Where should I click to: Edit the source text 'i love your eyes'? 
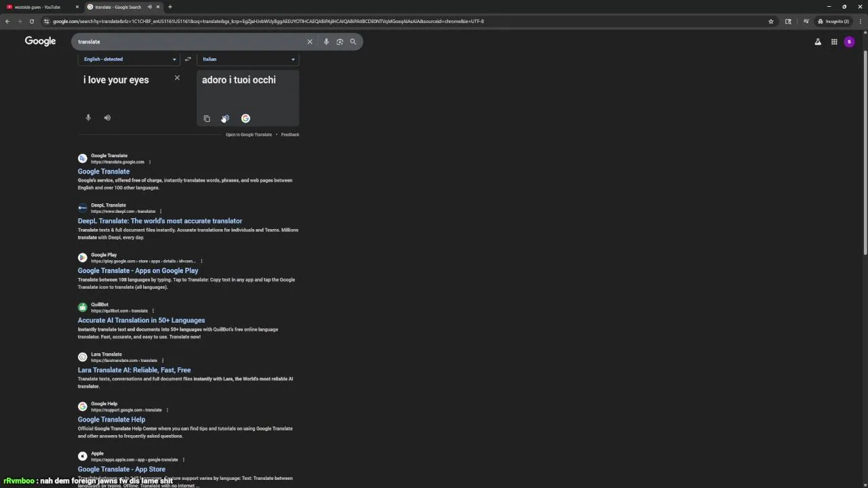pos(116,80)
